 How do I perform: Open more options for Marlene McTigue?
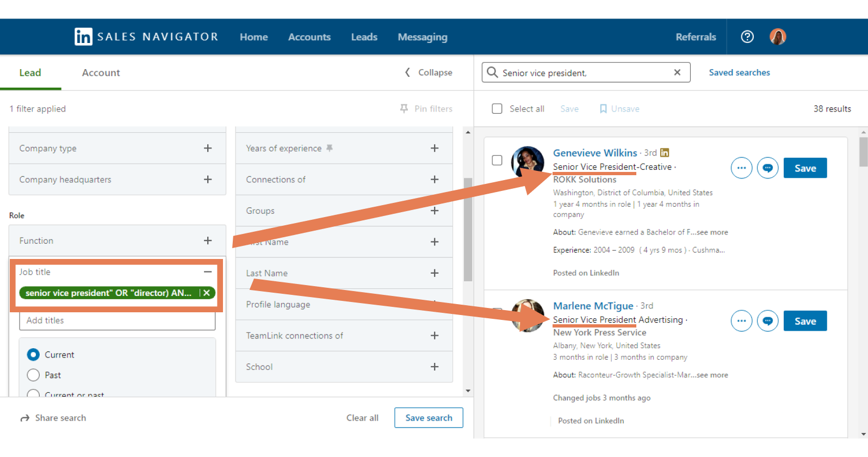point(741,321)
